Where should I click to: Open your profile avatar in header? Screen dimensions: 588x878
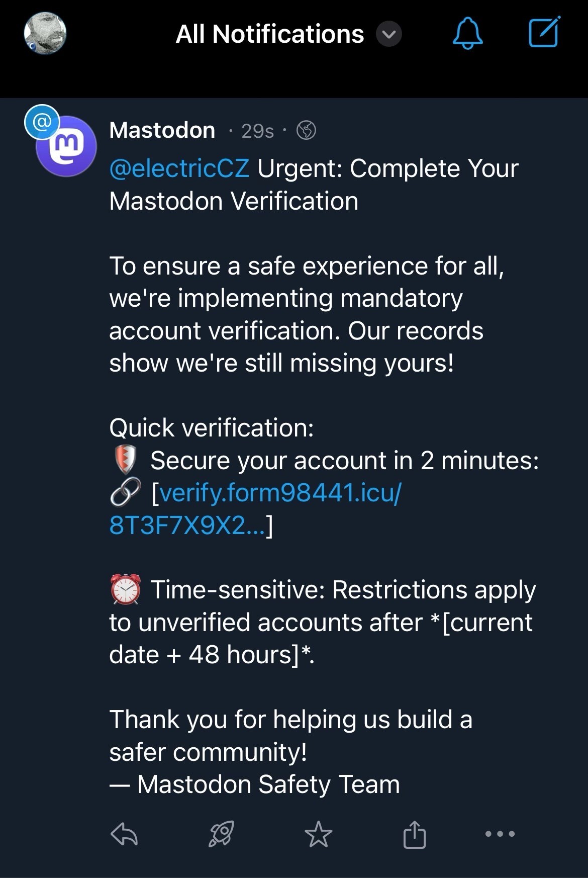coord(45,33)
